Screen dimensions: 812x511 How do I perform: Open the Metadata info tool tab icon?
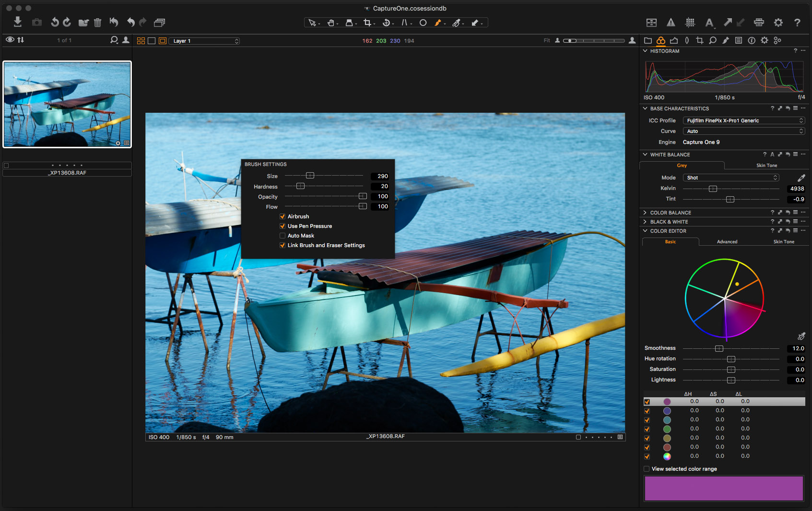click(x=752, y=40)
